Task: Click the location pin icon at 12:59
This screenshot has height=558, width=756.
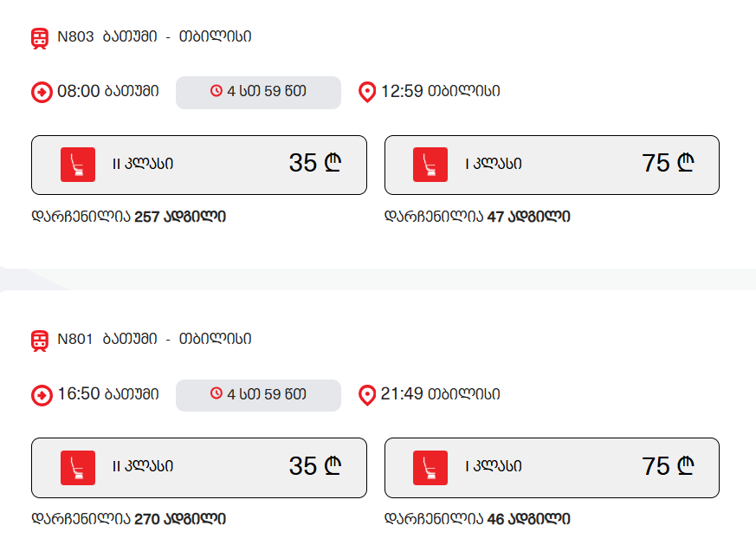Action: pos(367,92)
